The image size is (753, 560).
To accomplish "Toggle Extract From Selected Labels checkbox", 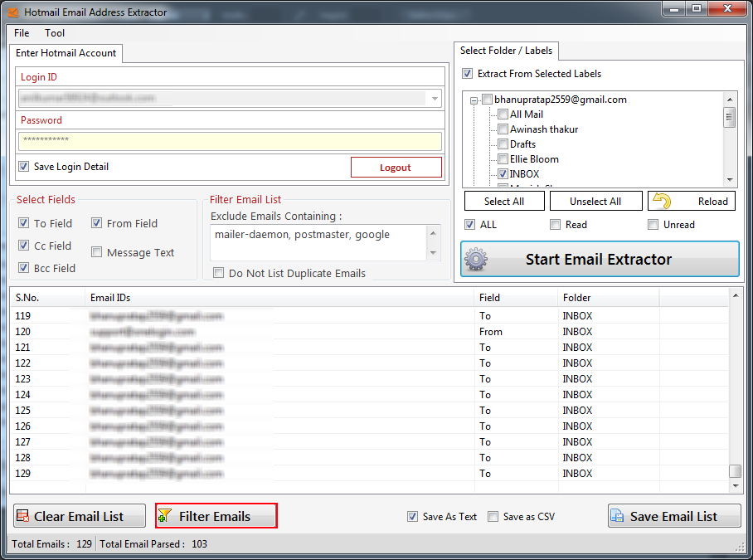I will tap(467, 74).
